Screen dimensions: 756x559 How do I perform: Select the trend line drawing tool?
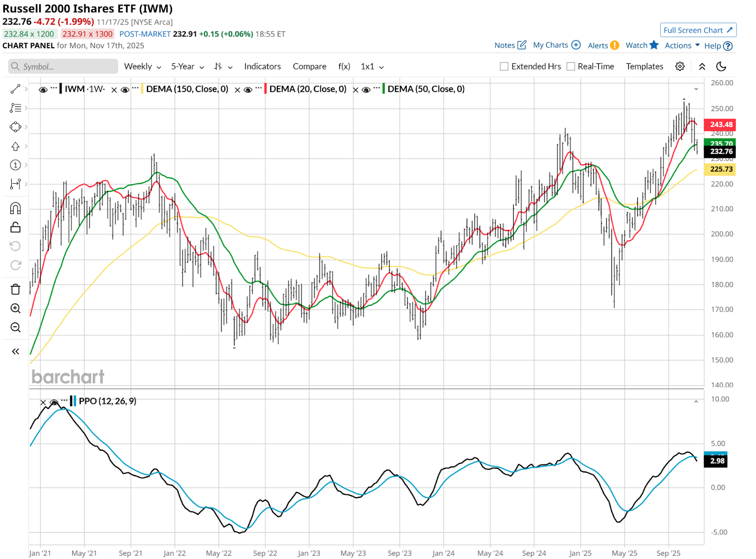pos(15,89)
